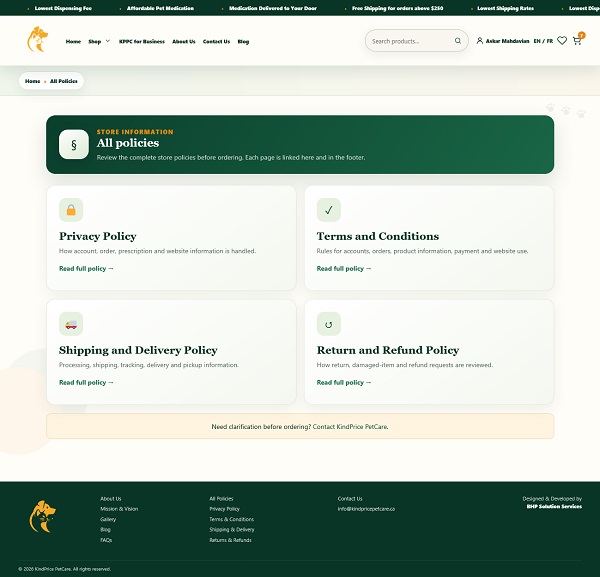The width and height of the screenshot is (600, 577).
Task: Read full policy for Shipping and Delivery Policy
Action: pyautogui.click(x=86, y=382)
